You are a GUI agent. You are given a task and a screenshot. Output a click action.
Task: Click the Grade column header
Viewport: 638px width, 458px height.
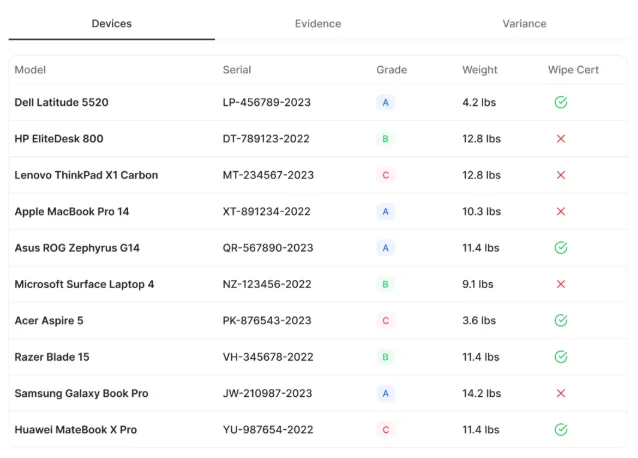pos(391,70)
